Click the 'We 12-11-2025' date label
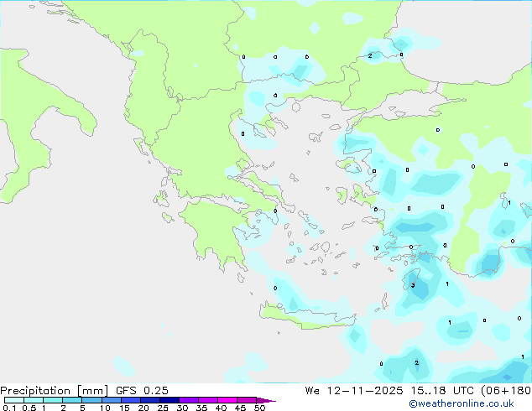The height and width of the screenshot is (411, 532). pyautogui.click(x=354, y=391)
